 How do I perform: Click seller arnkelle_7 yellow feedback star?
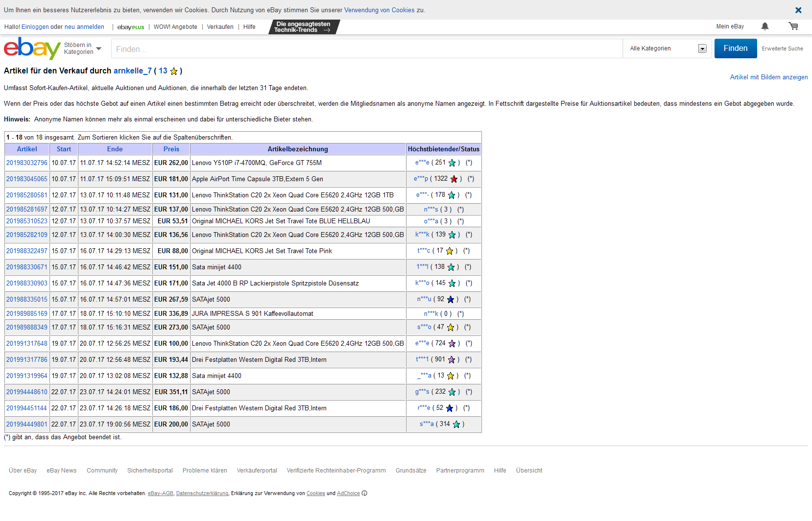pos(174,71)
